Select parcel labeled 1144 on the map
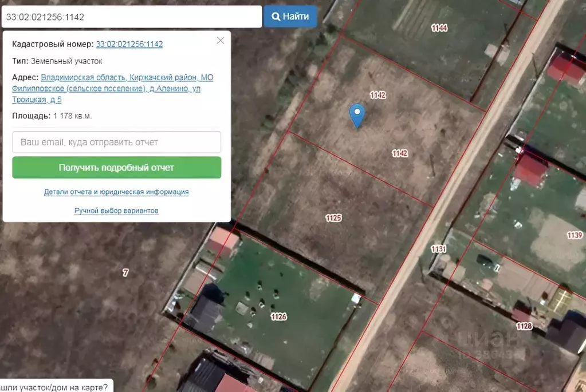This screenshot has width=586, height=392. 439,28
